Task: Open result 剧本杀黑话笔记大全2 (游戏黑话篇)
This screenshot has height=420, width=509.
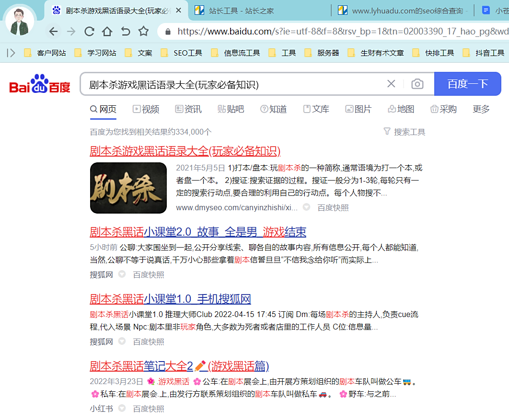Action: (180, 366)
